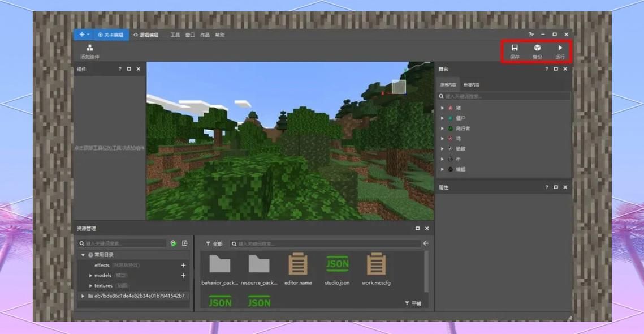Open the 作品 menu
Screen dimensions: 644x334
[x=205, y=35]
